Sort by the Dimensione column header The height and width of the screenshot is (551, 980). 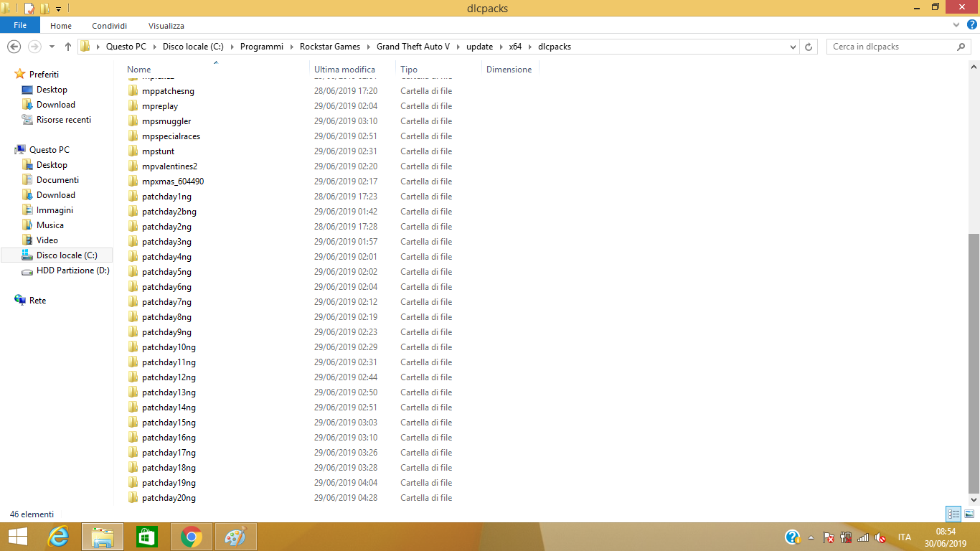tap(510, 70)
